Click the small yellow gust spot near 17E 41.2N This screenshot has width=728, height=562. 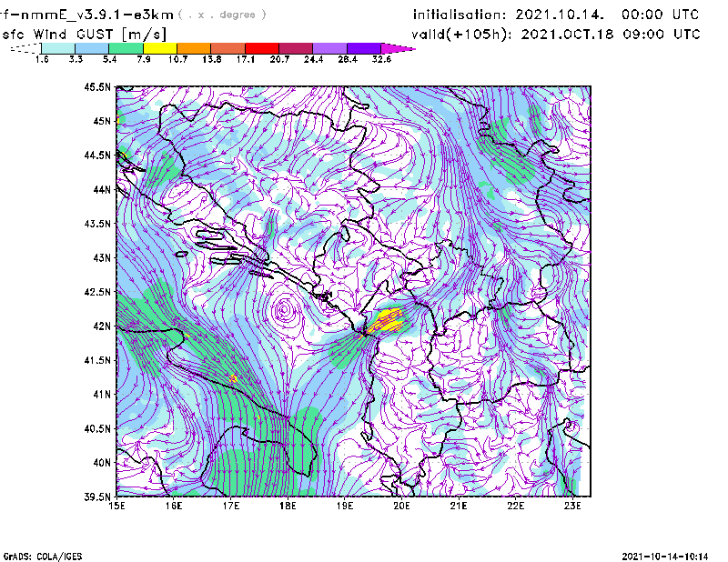point(233,378)
